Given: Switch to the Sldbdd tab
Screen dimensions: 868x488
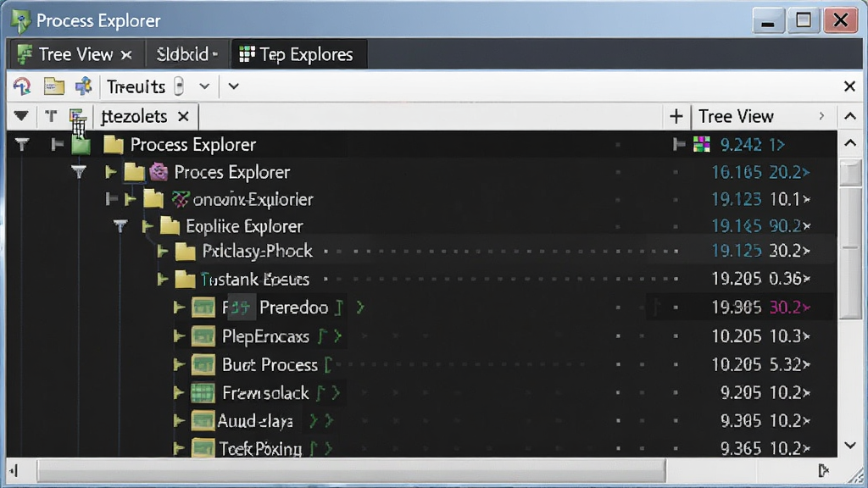Looking at the screenshot, I should [186, 54].
